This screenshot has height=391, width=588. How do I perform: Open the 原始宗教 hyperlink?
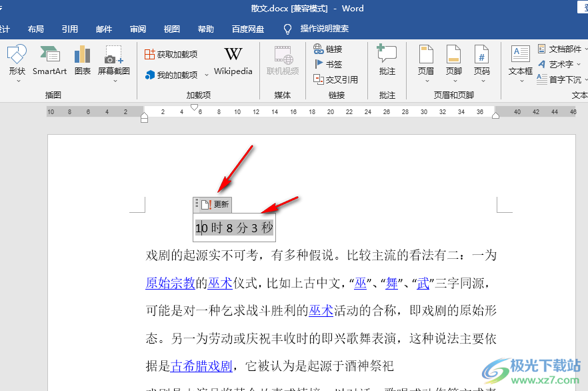[170, 283]
